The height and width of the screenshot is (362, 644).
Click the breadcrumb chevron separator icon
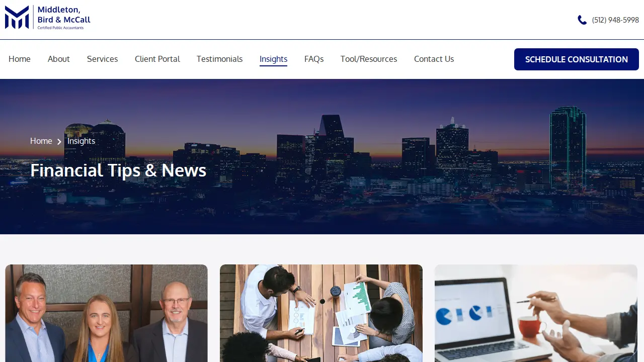tap(59, 142)
